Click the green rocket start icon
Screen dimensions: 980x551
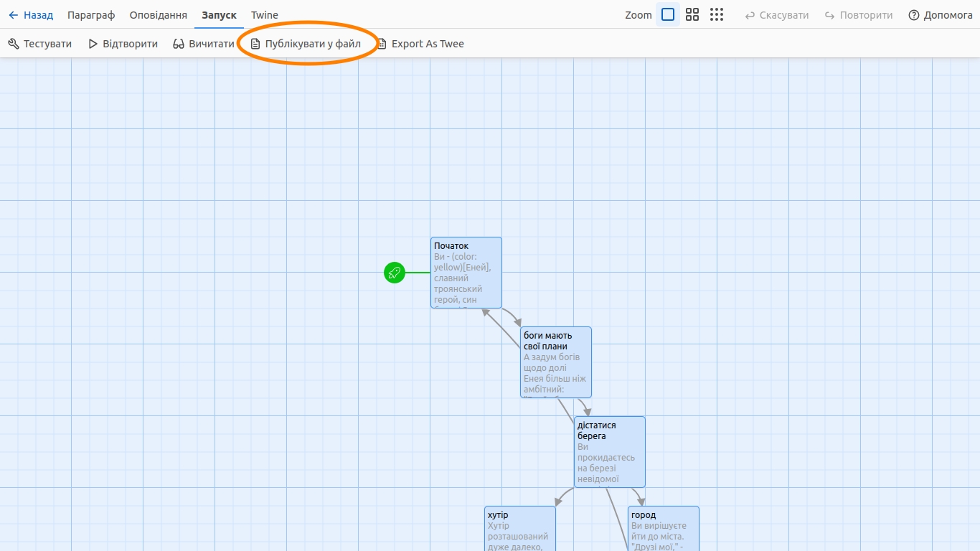click(x=394, y=273)
